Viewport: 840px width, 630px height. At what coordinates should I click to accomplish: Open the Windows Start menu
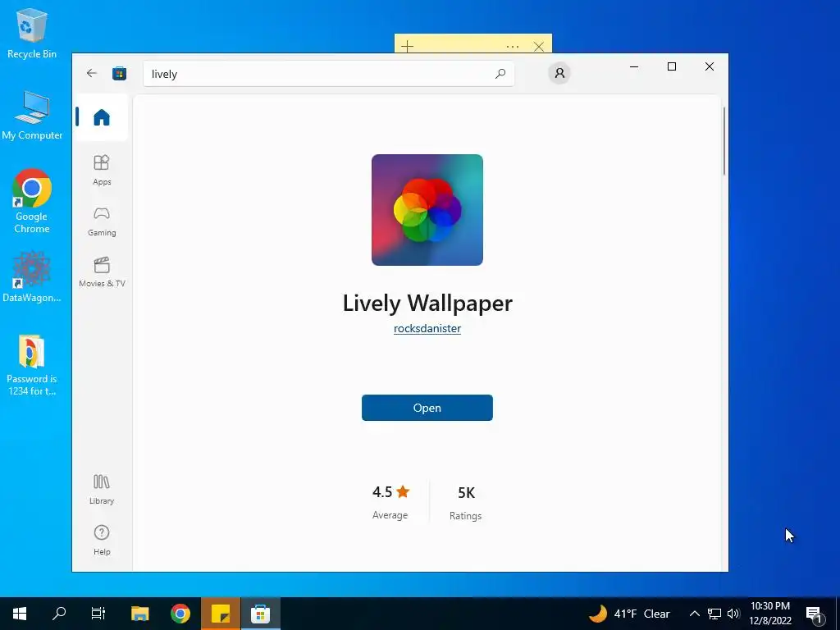(x=20, y=614)
